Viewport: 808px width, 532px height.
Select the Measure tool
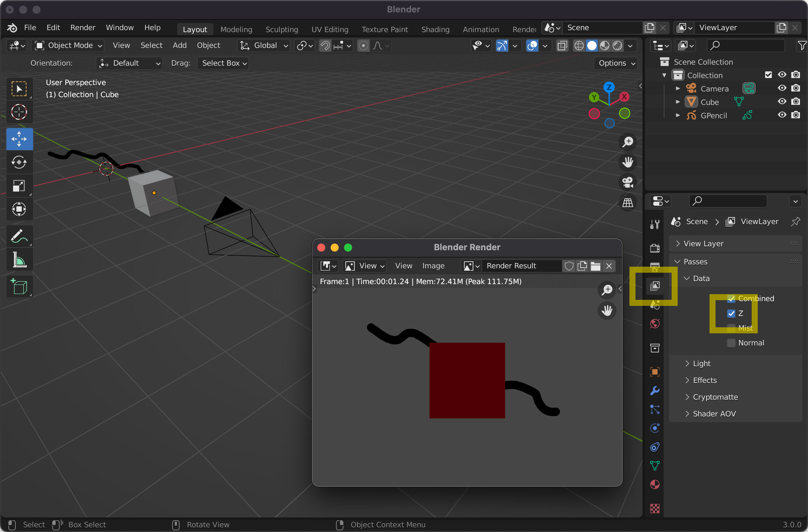click(x=19, y=260)
